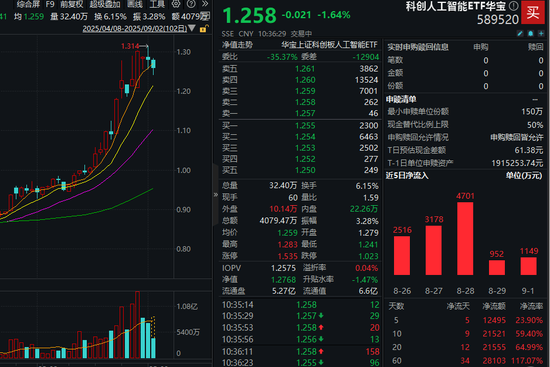
Task: Expand more toolbar options with double chevron
Action: pos(205,4)
